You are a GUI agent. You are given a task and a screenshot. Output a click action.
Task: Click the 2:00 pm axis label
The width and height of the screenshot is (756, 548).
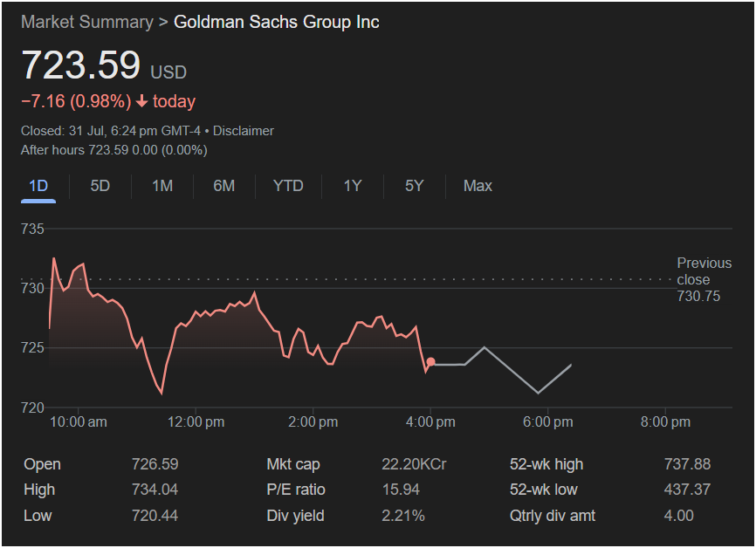click(x=313, y=422)
